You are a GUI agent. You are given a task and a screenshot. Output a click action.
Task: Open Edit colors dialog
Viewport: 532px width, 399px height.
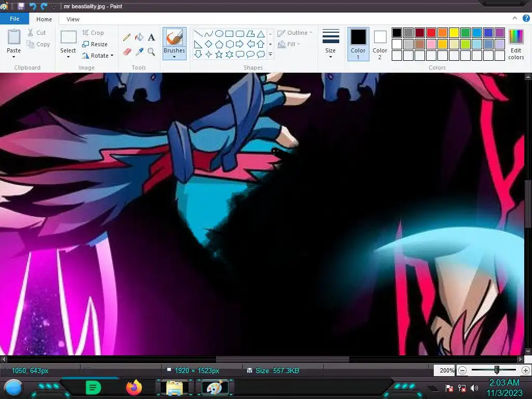516,44
